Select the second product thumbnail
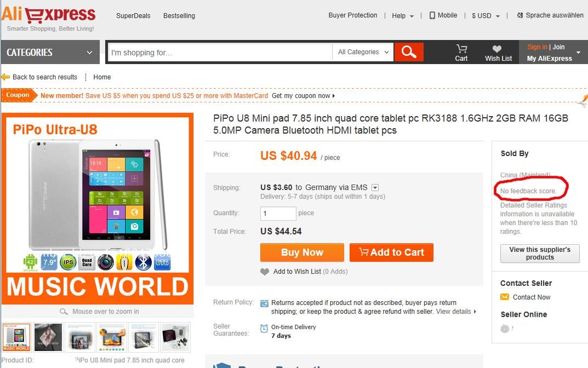The width and height of the screenshot is (588, 368). tap(48, 337)
